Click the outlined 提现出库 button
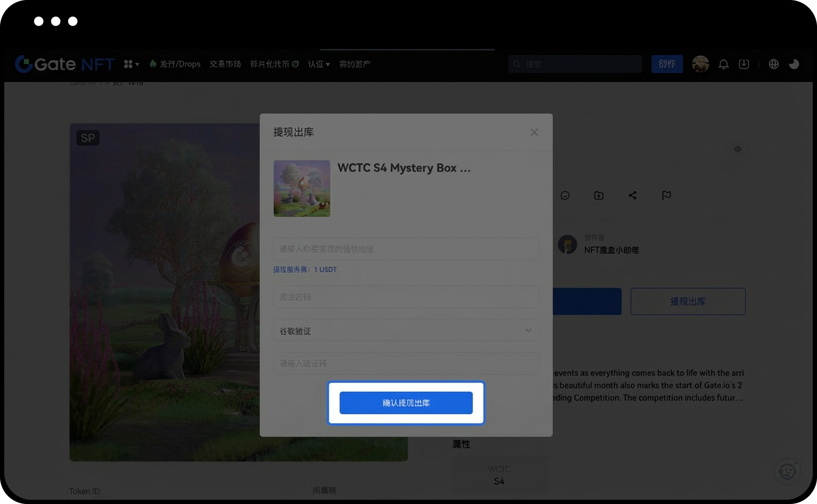The width and height of the screenshot is (817, 504). click(x=688, y=302)
